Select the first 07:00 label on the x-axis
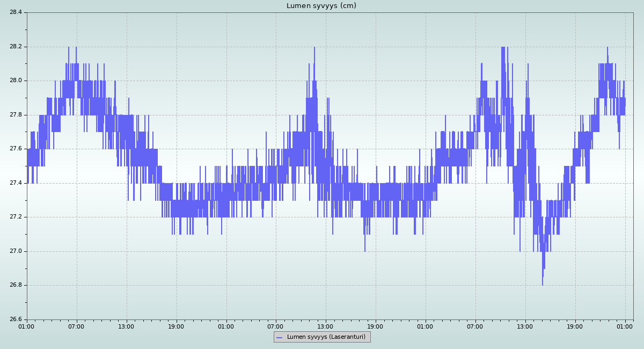This screenshot has width=644, height=349. point(76,326)
